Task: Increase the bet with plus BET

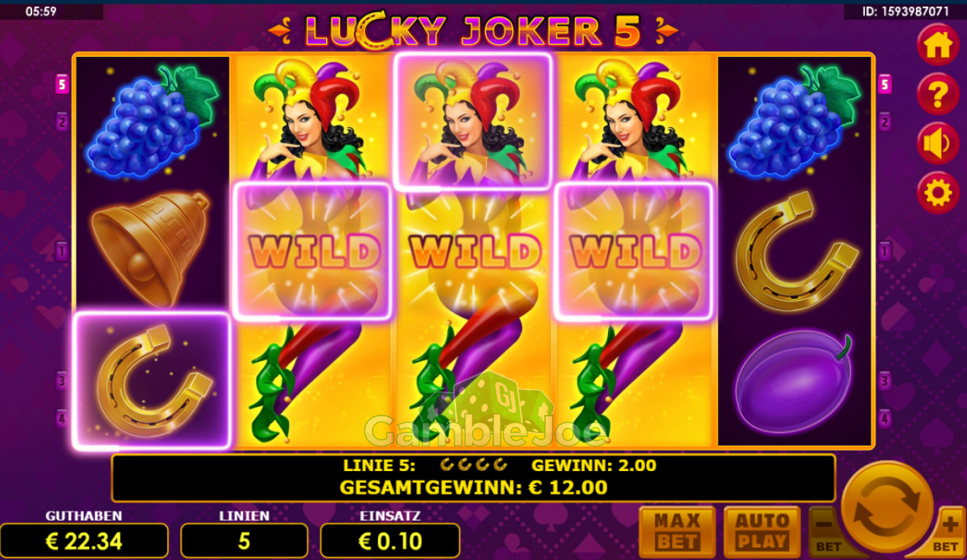Action: (947, 532)
